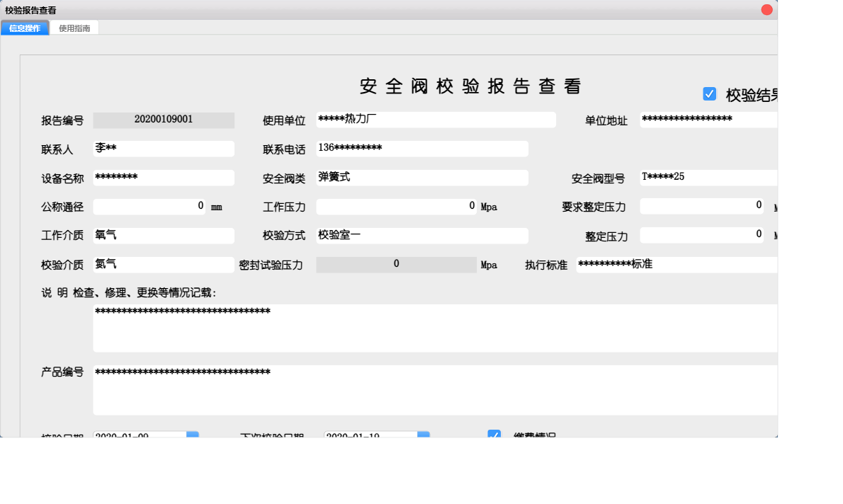Click the 校验日期 calendar icon
The width and height of the screenshot is (843, 504).
point(192,435)
